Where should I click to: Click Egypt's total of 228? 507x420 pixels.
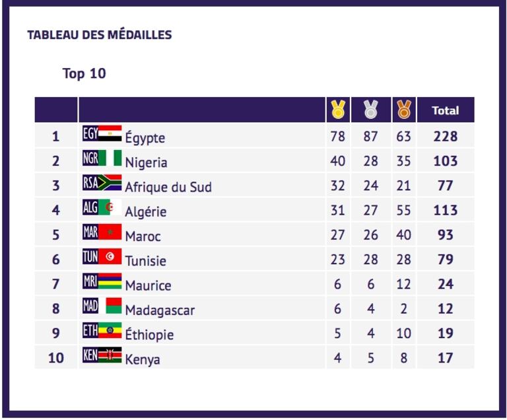tap(445, 137)
